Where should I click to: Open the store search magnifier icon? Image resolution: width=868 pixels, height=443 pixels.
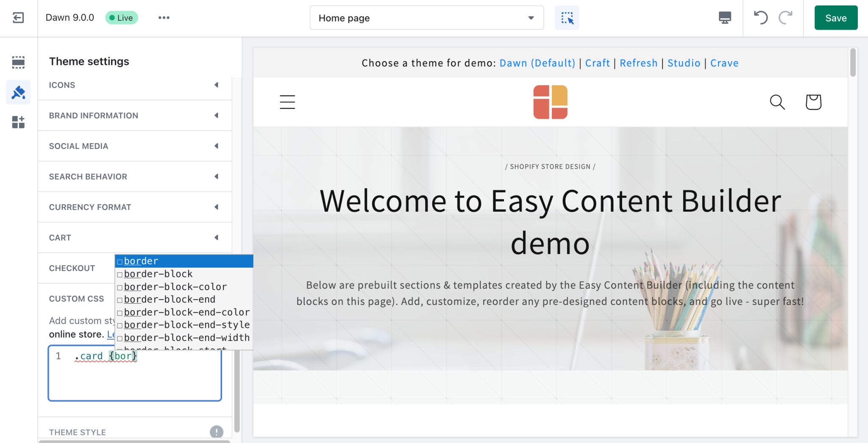click(x=777, y=102)
